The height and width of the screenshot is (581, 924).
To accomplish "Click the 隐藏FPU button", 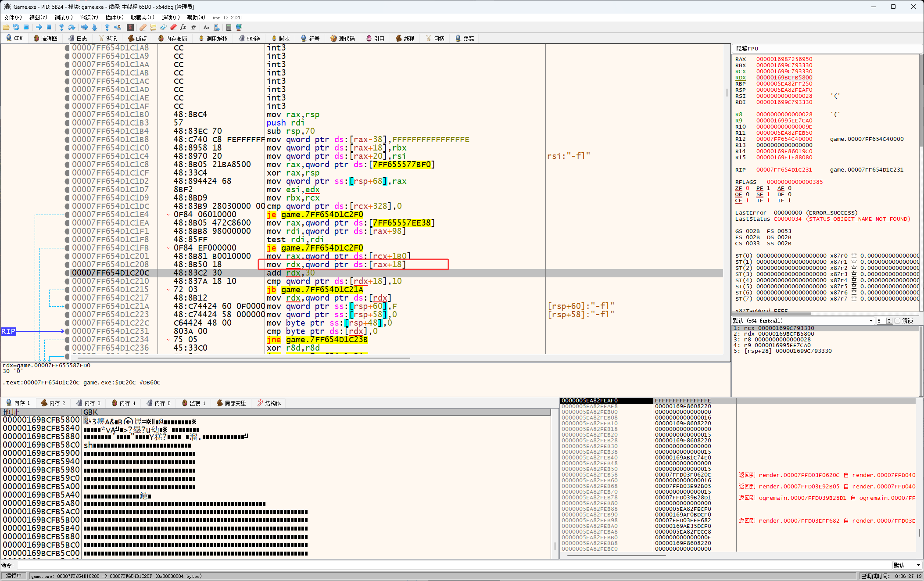I will point(747,49).
